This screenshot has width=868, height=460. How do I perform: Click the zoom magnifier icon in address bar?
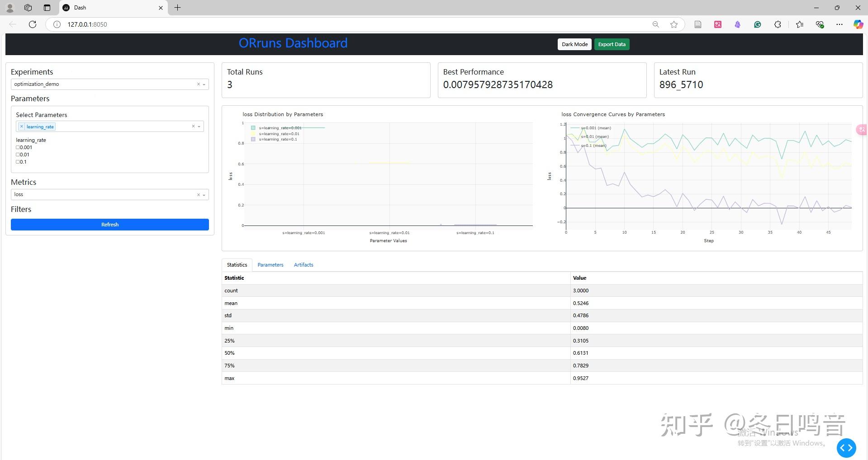point(655,24)
